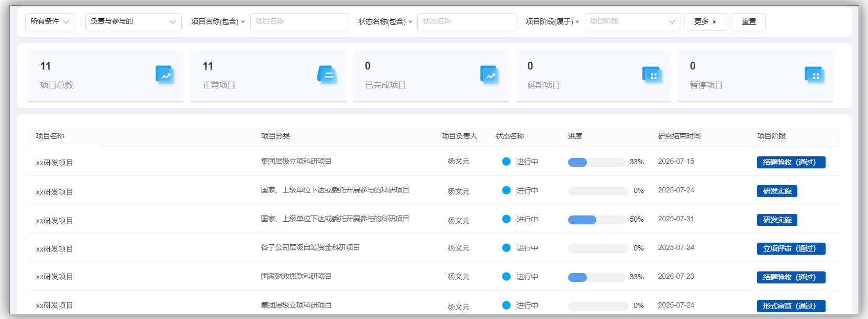Click the 延期项目 card grid icon
Screen dimensions: 868x319
pos(652,75)
